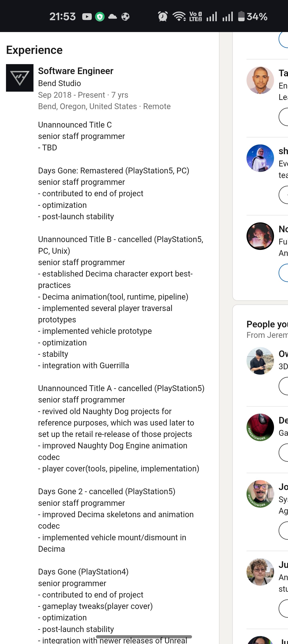Viewport: 288px width, 644px height.
Task: View profile photo of man with glasses and mustache
Action: [260, 494]
